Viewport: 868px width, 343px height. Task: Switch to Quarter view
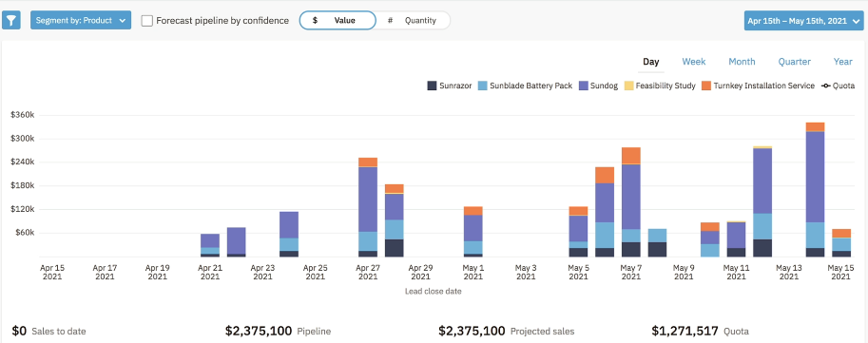(x=795, y=62)
